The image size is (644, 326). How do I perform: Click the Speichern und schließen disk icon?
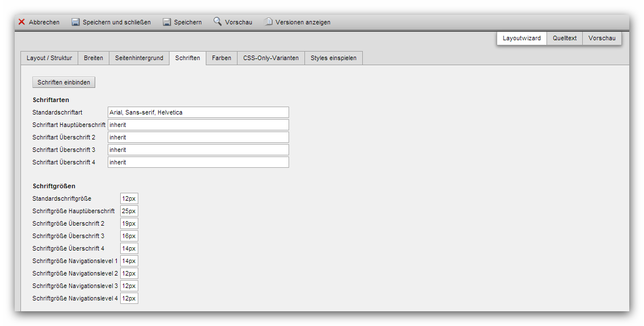point(75,22)
